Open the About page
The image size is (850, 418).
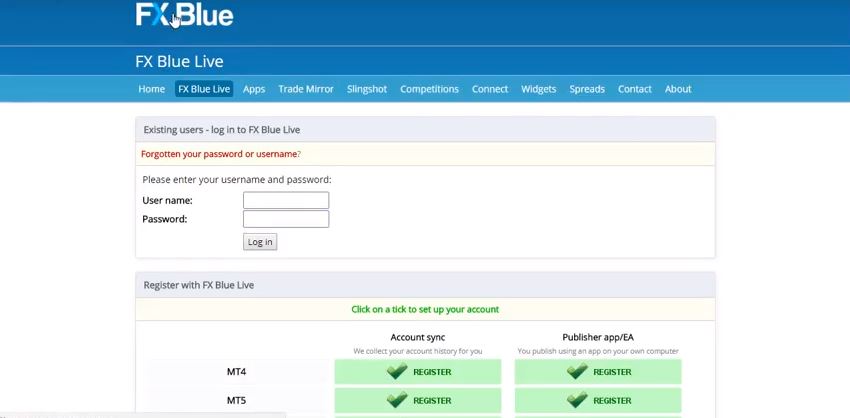coord(678,89)
